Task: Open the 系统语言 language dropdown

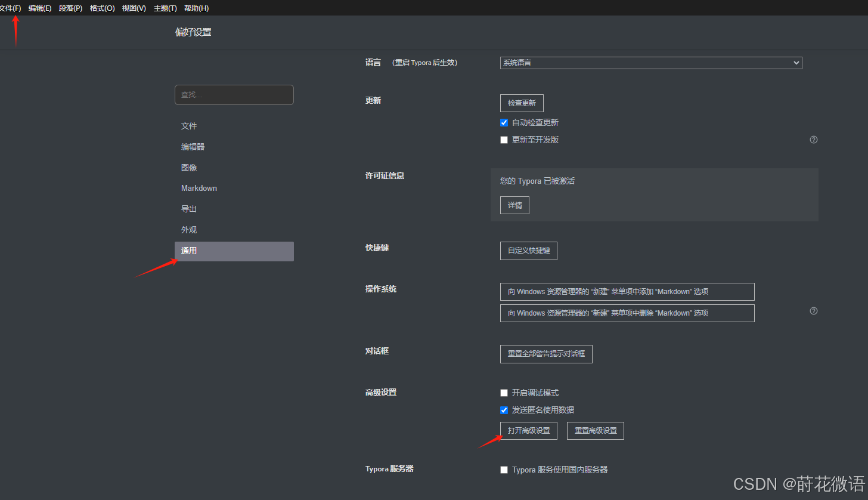Action: pyautogui.click(x=651, y=63)
